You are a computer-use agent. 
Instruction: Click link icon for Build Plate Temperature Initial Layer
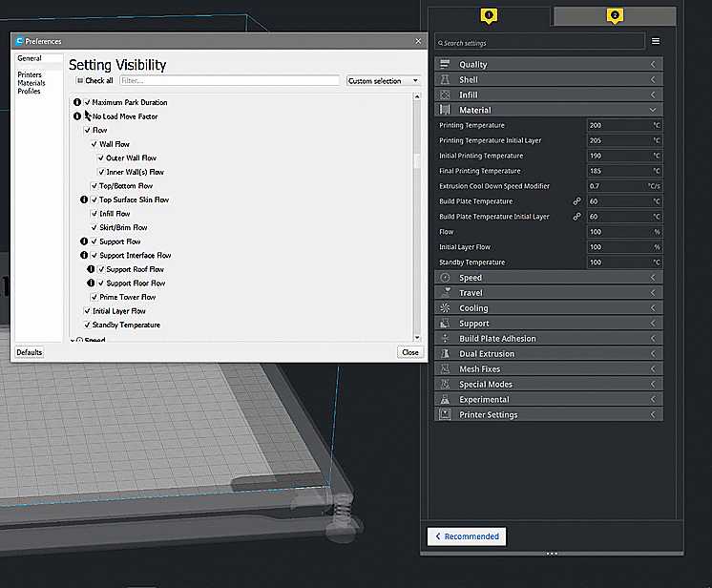coord(576,216)
